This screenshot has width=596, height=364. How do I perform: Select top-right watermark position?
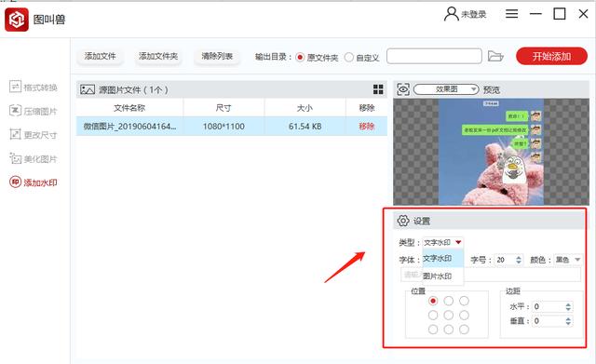[464, 301]
